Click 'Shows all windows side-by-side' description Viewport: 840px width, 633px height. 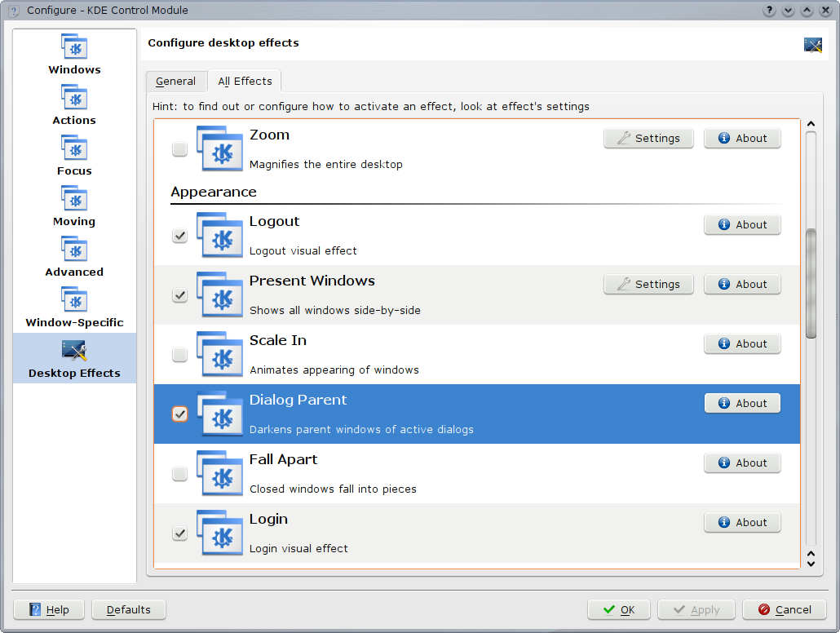(x=335, y=310)
